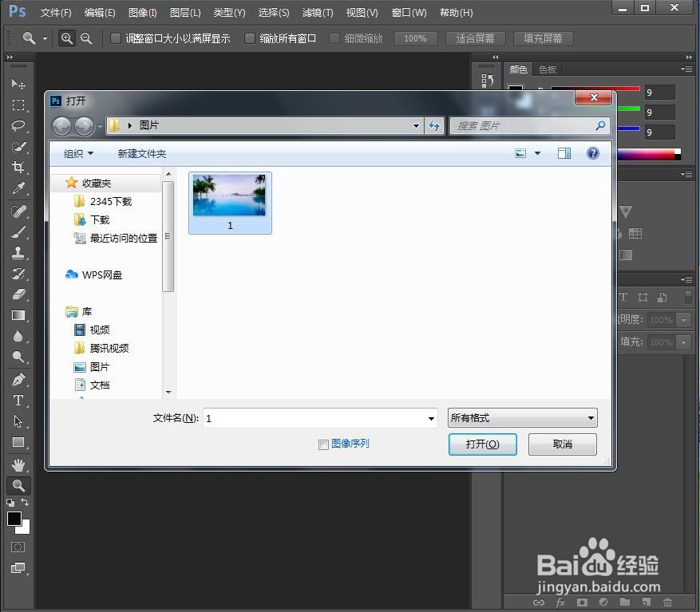
Task: Select image thumbnail named 1
Action: point(229,203)
